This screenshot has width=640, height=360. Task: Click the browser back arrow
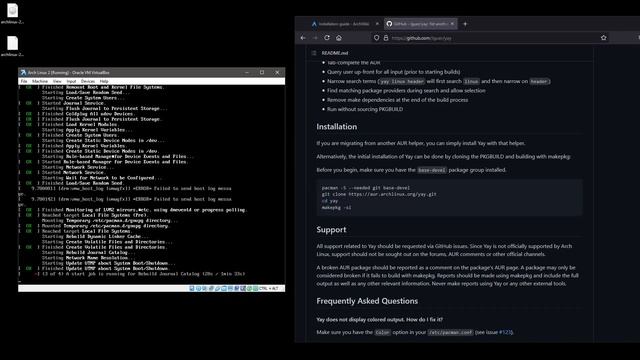coord(303,38)
